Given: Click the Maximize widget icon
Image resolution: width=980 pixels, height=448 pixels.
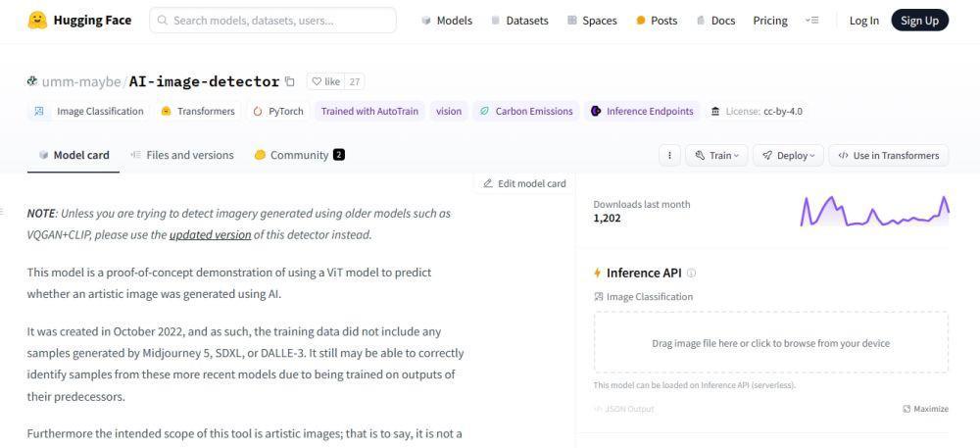Looking at the screenshot, I should click(x=906, y=409).
